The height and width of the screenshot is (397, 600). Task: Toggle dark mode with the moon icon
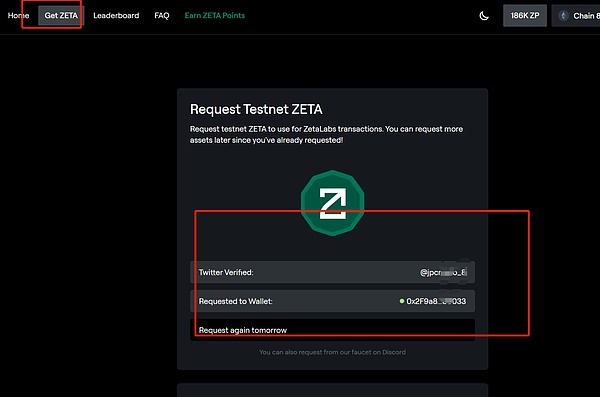(484, 16)
